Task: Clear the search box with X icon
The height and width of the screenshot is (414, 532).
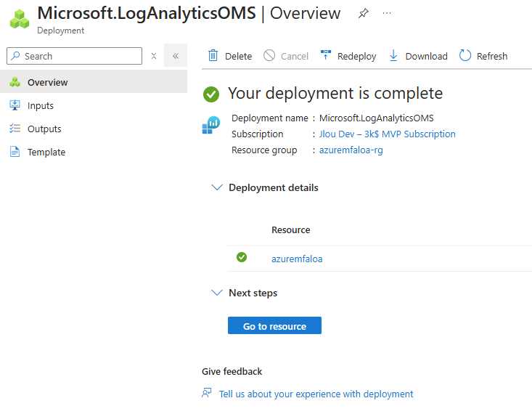Action: (154, 56)
